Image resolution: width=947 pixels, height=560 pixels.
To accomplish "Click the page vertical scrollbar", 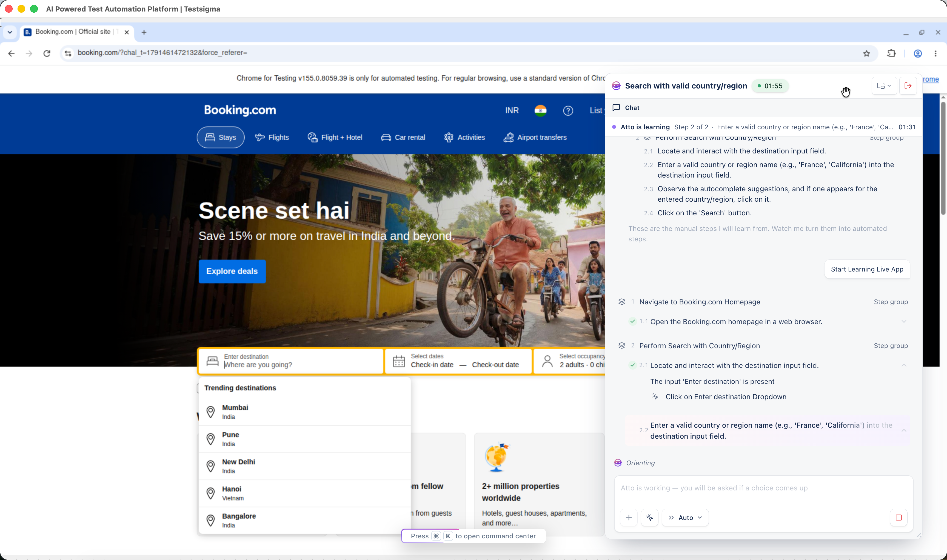I will coord(943,158).
